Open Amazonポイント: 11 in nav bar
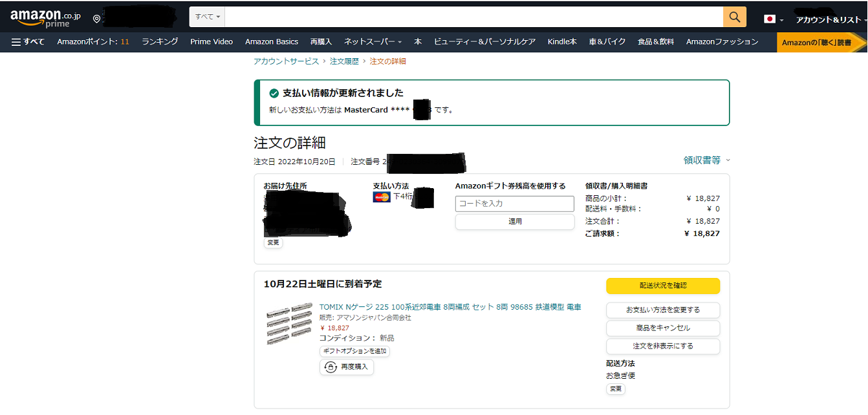This screenshot has height=415, width=868. [x=93, y=42]
